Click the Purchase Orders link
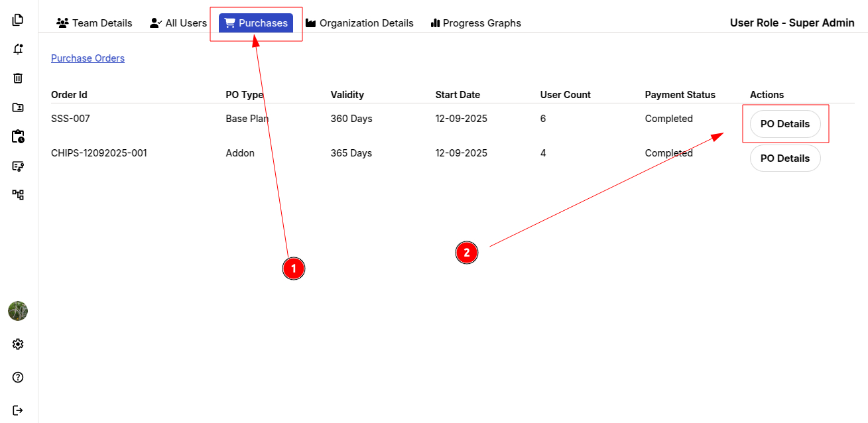The image size is (868, 423). pyautogui.click(x=88, y=58)
